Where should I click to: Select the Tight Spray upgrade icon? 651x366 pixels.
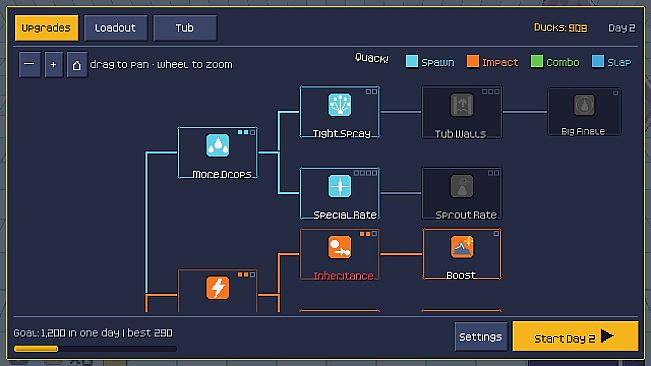(x=340, y=105)
